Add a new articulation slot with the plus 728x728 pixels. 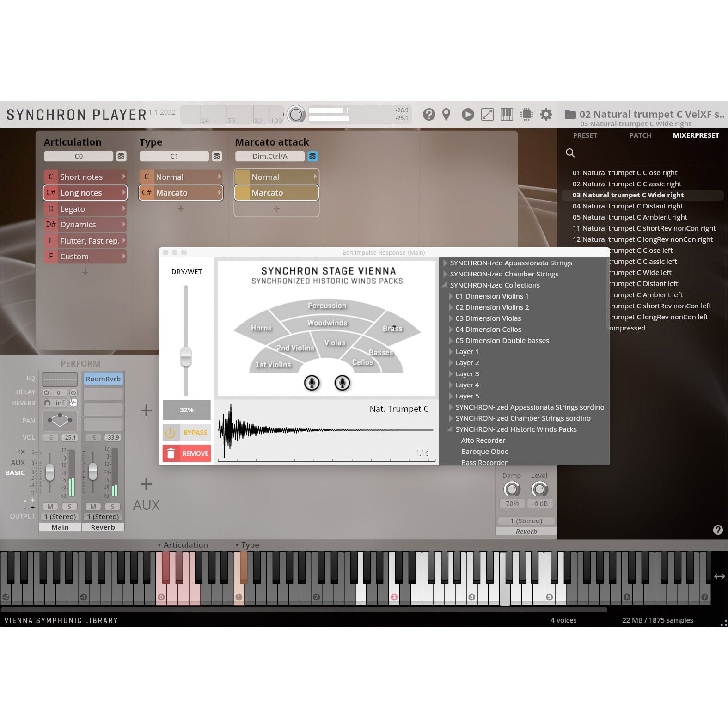pos(85,272)
